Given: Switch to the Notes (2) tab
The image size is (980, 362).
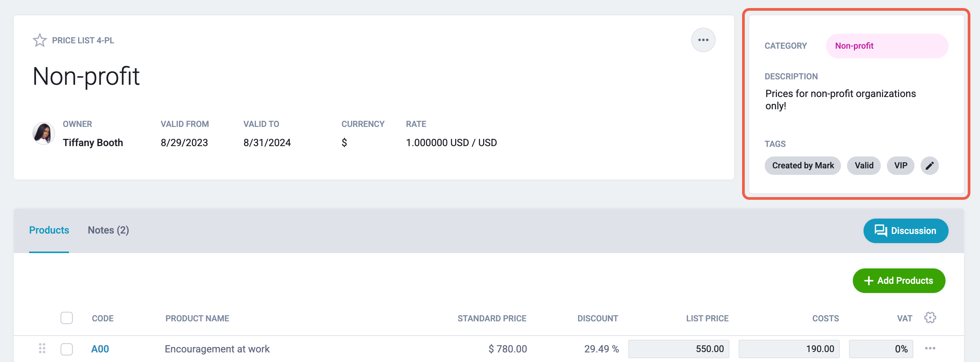Looking at the screenshot, I should coord(108,230).
